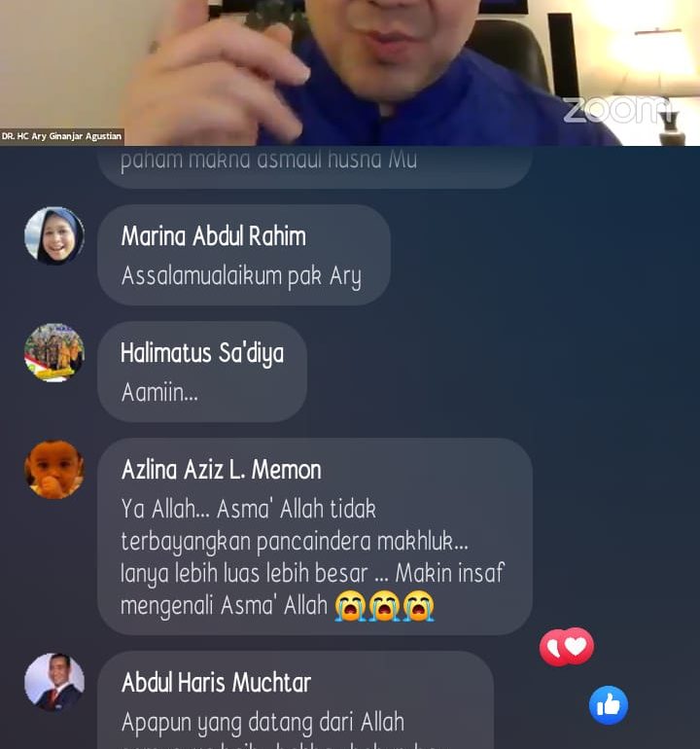Select the Halimatus Sa'diya commenter name
Viewport: 700px width, 749px height.
coord(202,353)
